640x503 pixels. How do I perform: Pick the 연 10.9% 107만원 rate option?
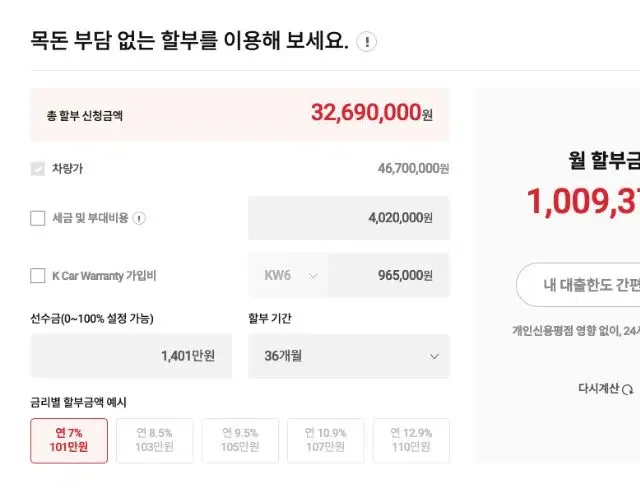click(326, 440)
